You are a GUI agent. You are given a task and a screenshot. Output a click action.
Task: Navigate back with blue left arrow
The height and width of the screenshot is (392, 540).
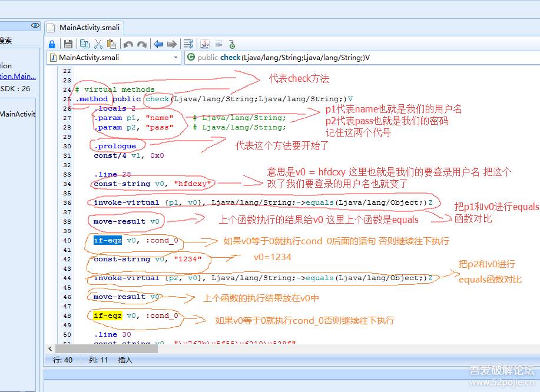pyautogui.click(x=158, y=44)
